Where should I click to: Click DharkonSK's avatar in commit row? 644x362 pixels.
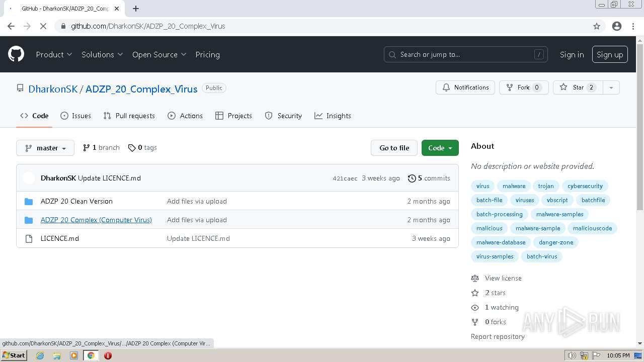click(x=29, y=178)
